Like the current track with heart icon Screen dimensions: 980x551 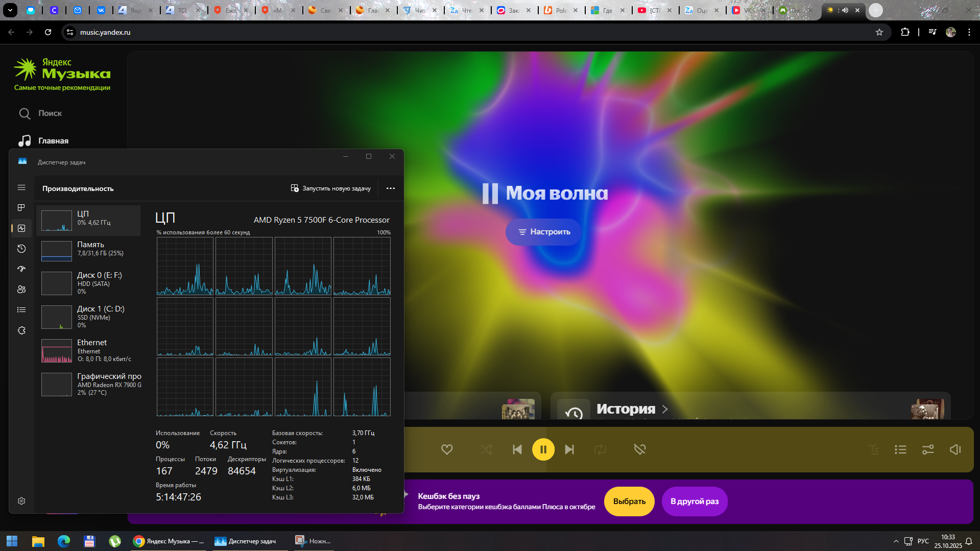point(447,449)
